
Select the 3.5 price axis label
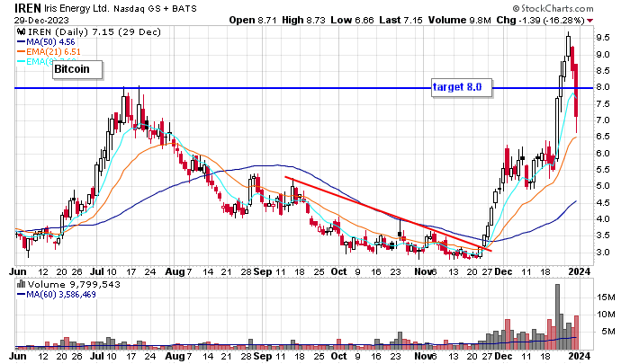click(x=603, y=235)
